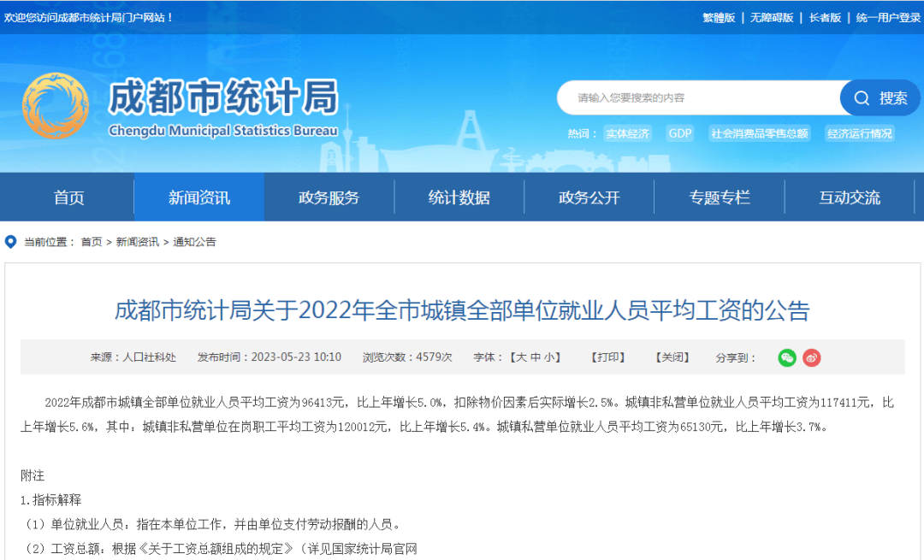This screenshot has width=924, height=560.
Task: Click breadcrumb link 新闻资讯
Action: coord(137,242)
